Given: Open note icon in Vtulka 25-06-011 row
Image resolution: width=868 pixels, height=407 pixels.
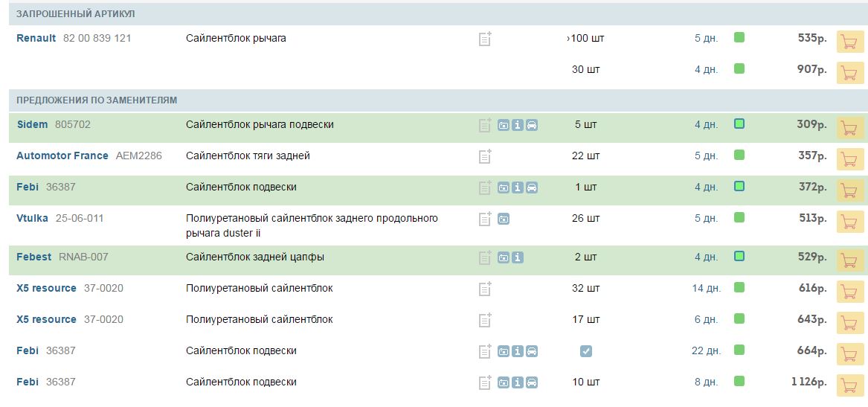Looking at the screenshot, I should click(x=485, y=219).
